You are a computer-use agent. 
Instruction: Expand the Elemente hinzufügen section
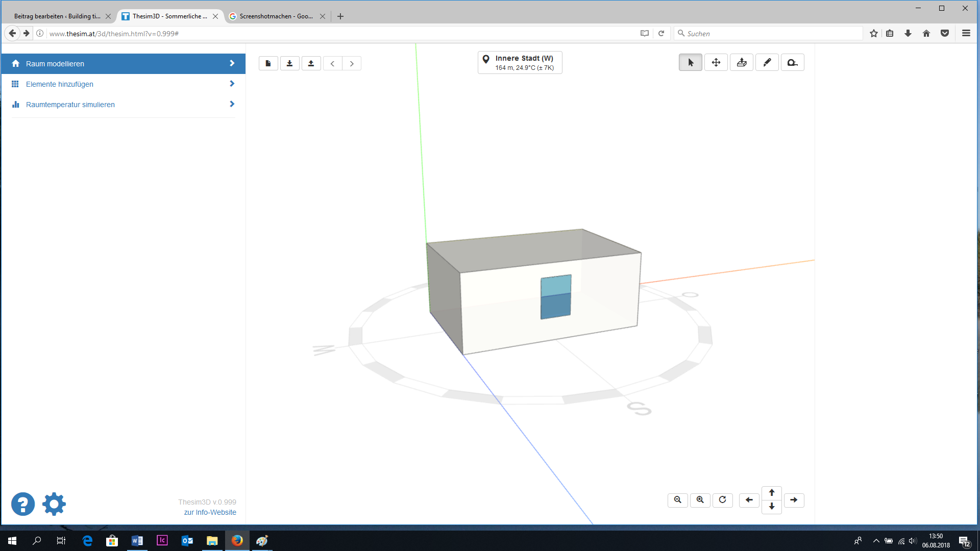(x=123, y=84)
